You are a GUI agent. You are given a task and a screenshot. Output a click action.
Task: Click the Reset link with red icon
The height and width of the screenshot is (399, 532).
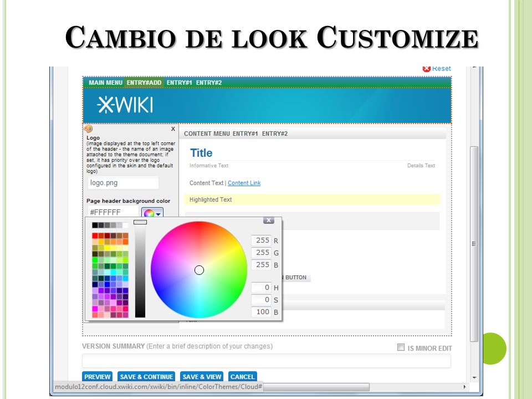point(437,69)
